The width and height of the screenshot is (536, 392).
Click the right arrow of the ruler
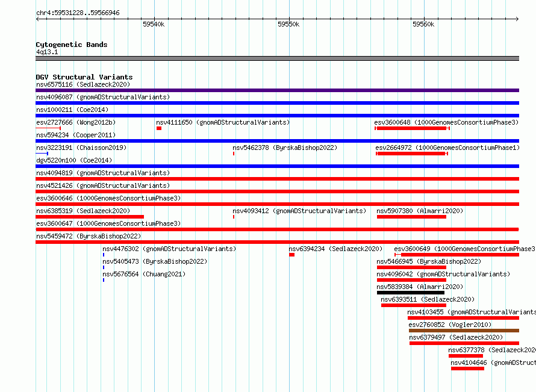pos(517,19)
